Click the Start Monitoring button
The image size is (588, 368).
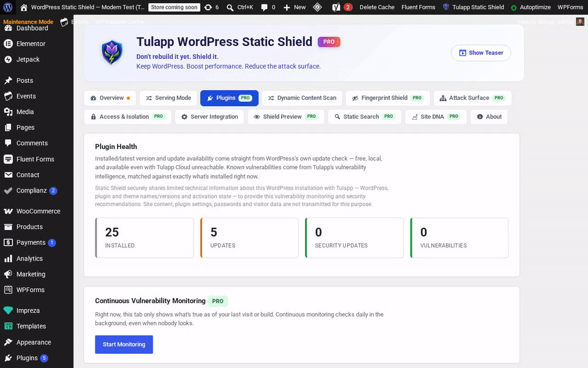(x=124, y=344)
